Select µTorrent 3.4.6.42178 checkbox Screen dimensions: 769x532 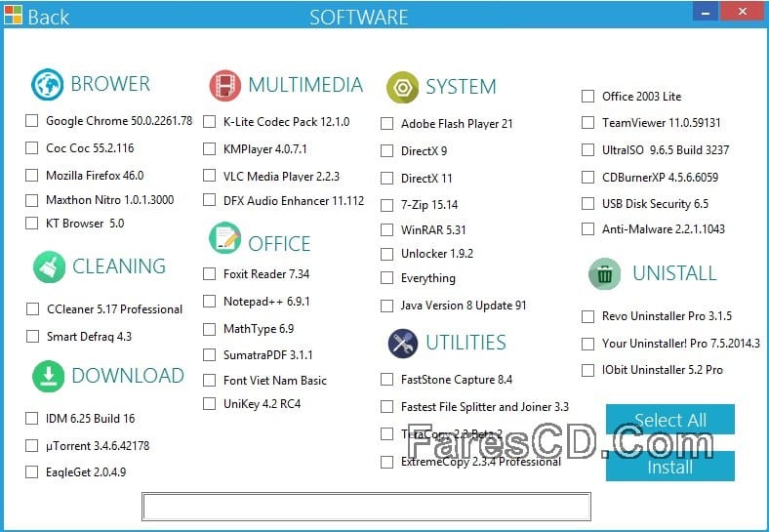point(32,446)
